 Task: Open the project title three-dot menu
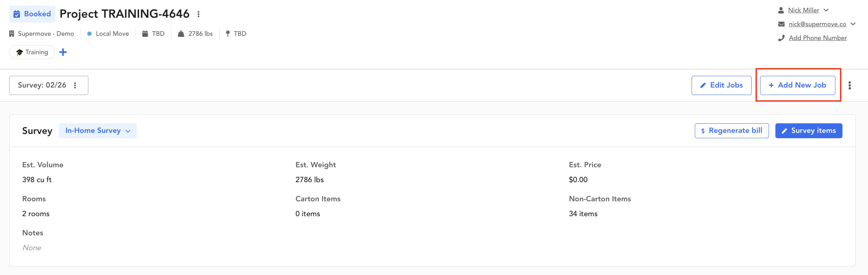[198, 14]
